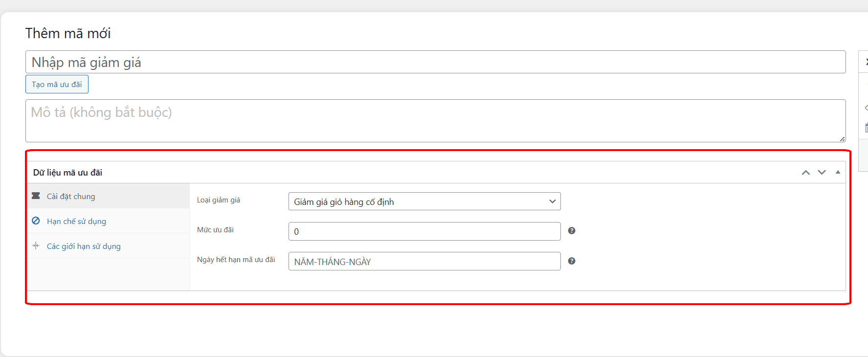
Task: Click the NĂM-THÁNG-NGÀY expiry date field
Action: click(x=424, y=262)
